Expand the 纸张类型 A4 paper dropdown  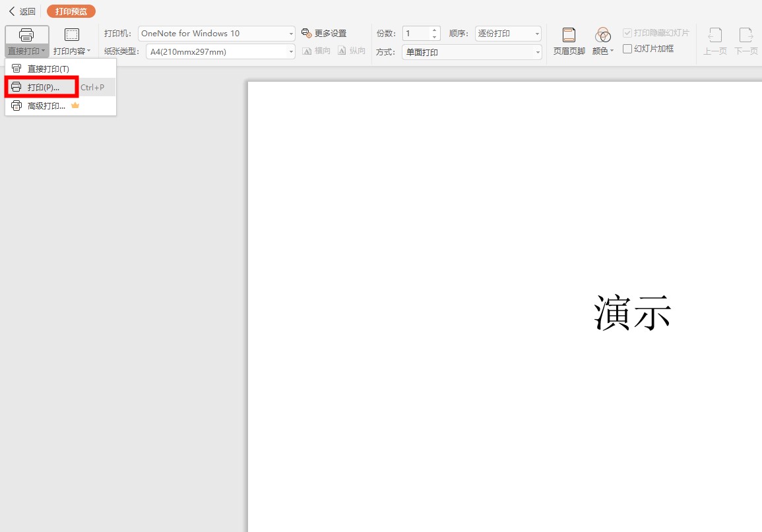click(x=220, y=52)
